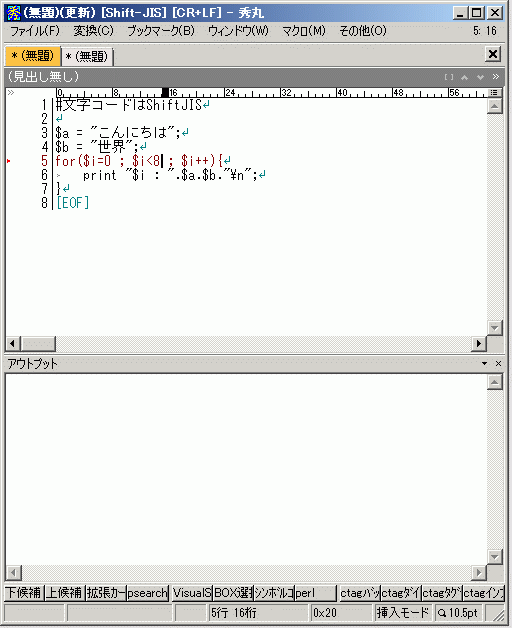Image resolution: width=512 pixels, height=628 pixels.
Task: Click the ctagバッ function button
Action: [x=360, y=593]
